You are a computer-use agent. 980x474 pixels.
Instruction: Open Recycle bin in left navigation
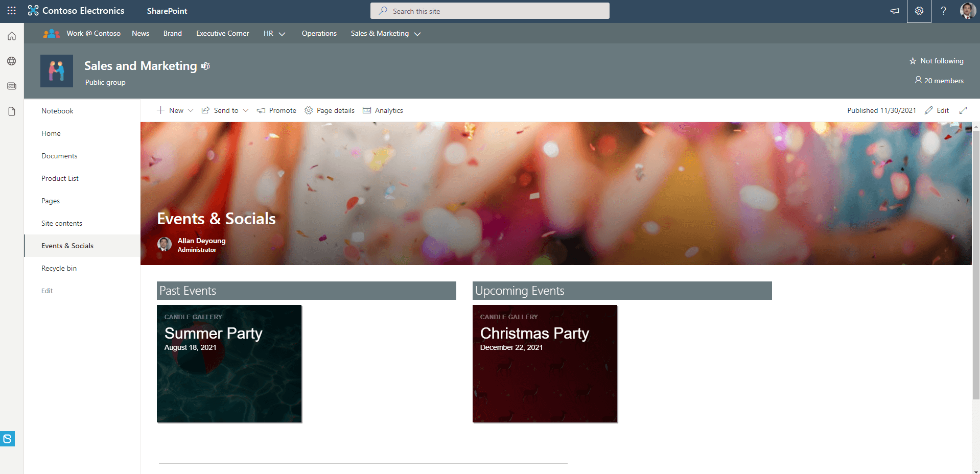coord(59,268)
